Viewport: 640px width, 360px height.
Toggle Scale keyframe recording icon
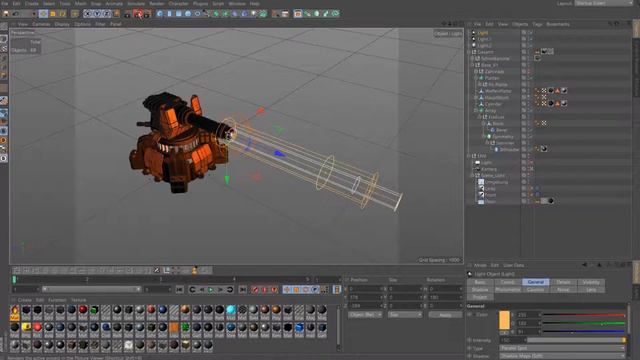coord(296,290)
